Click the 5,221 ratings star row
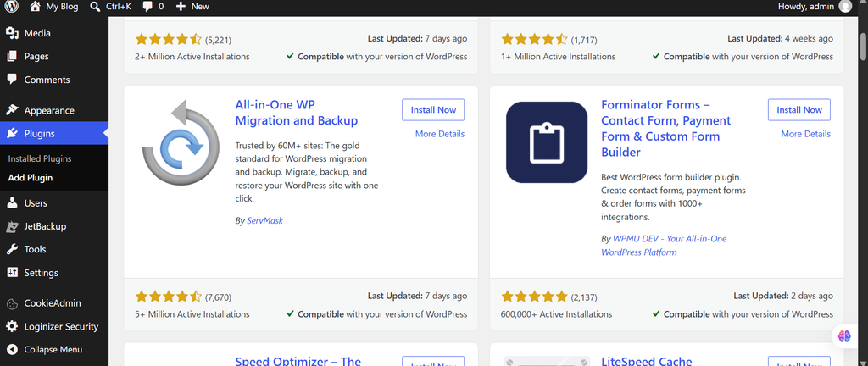 coord(169,39)
